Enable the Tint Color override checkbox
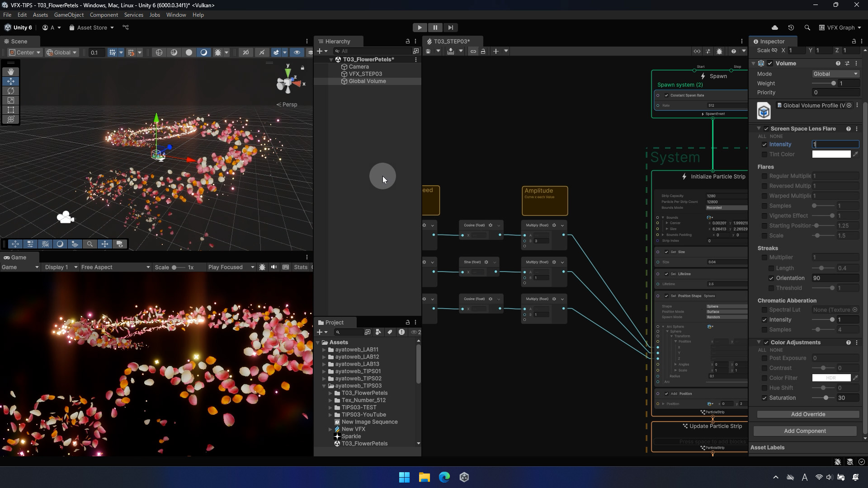This screenshot has height=488, width=868. click(764, 155)
